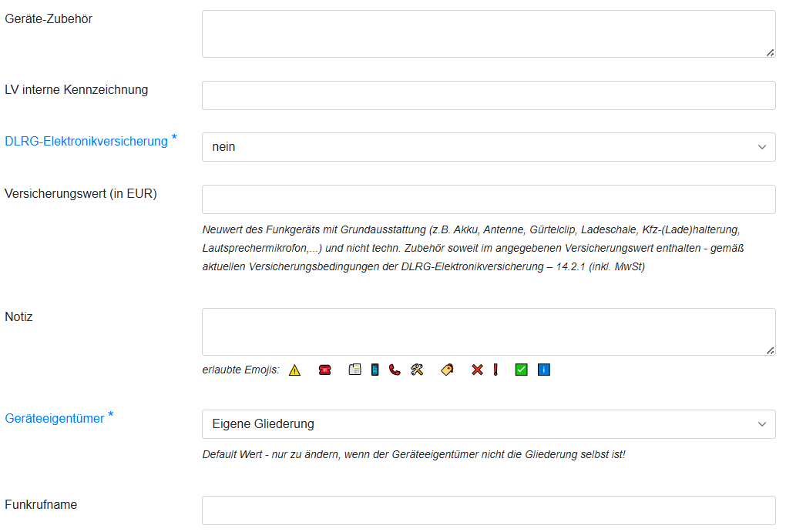
Task: Click the DLRG-Elektronikversicherung label link
Action: click(x=86, y=142)
